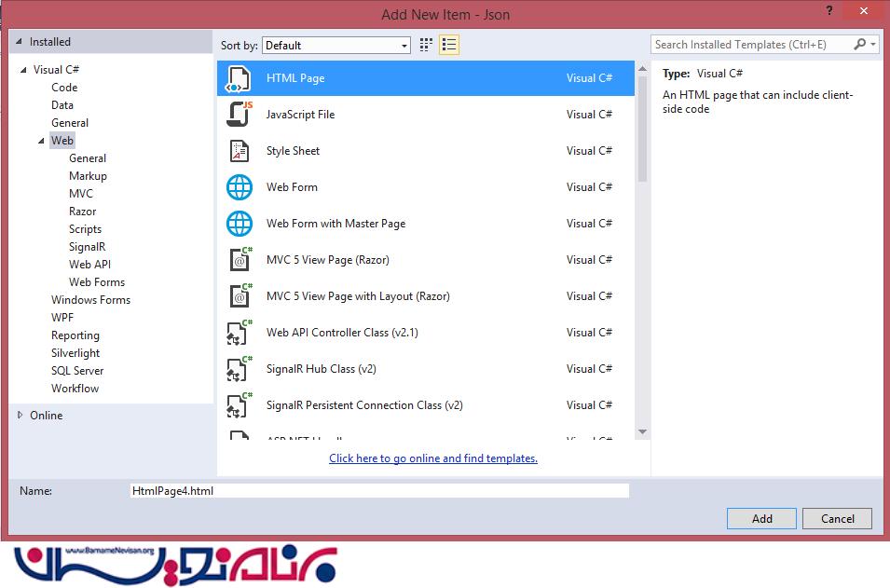
Task: Choose Web API Controller Class icon
Action: click(240, 333)
